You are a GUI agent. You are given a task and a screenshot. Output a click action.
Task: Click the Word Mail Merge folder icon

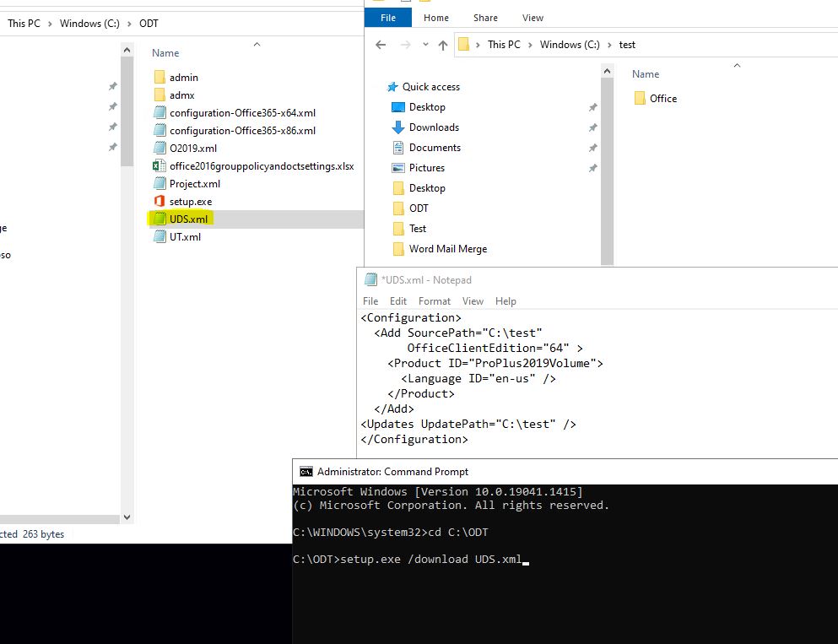(x=398, y=249)
